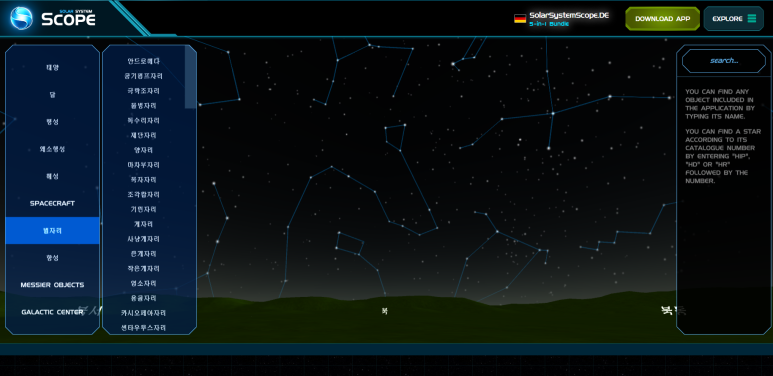773x376 pixels.
Task: Select 기린자리 (Camelopardalis) from the list
Action: pos(143,209)
